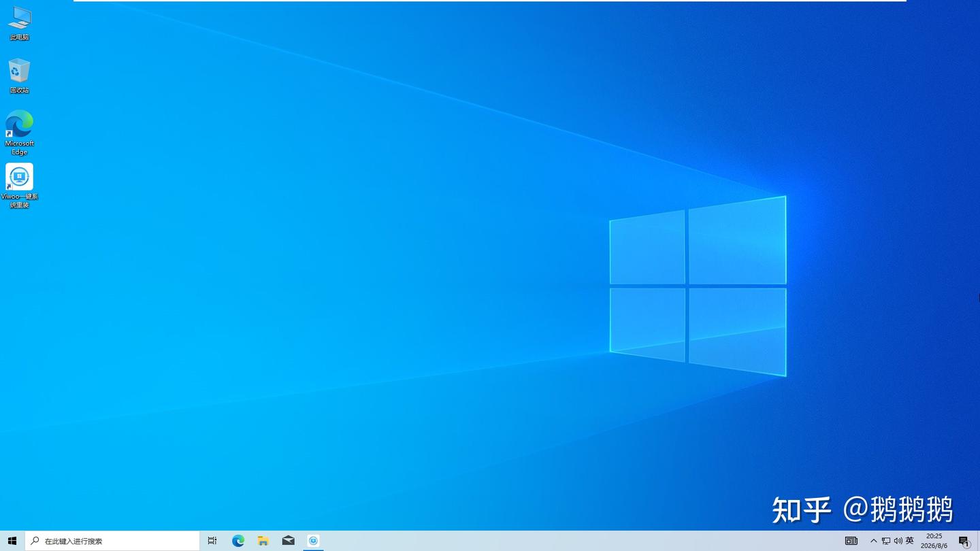Open the Windows Start menu
980x551 pixels.
[12, 541]
